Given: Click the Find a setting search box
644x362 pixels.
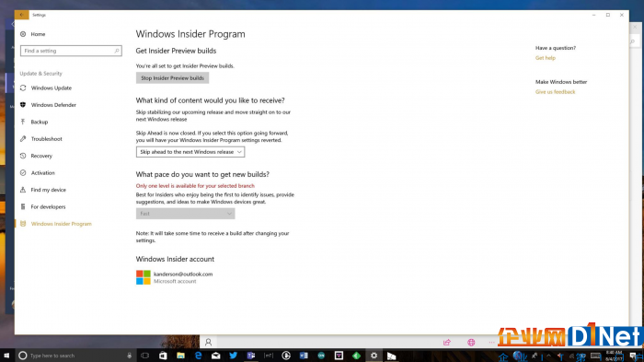Looking at the screenshot, I should [71, 51].
